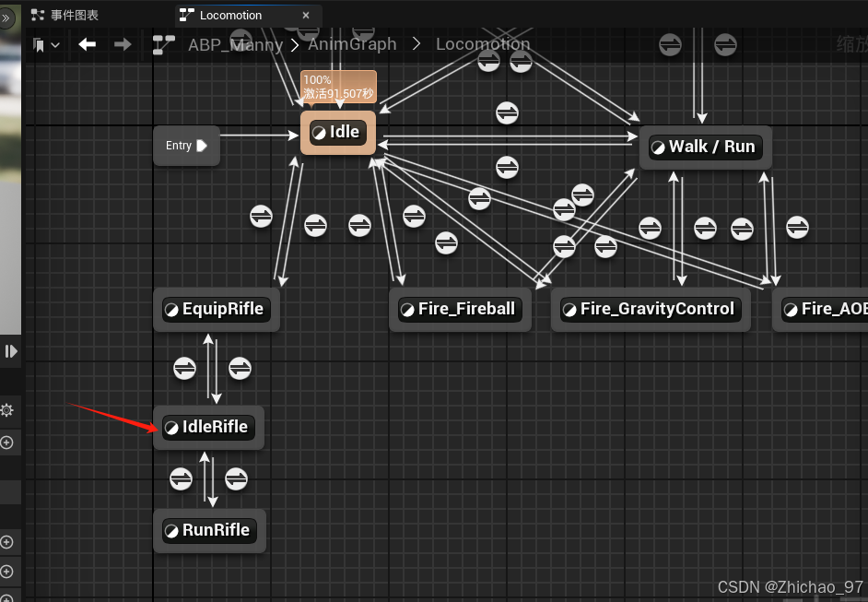This screenshot has height=602, width=868.
Task: Select the Fire_AOE state node
Action: (820, 309)
